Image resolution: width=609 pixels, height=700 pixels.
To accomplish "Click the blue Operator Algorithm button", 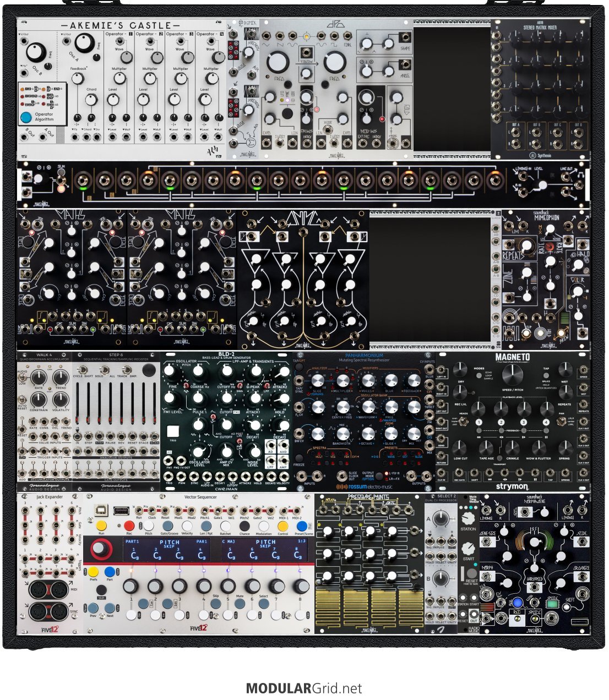I will (26, 117).
